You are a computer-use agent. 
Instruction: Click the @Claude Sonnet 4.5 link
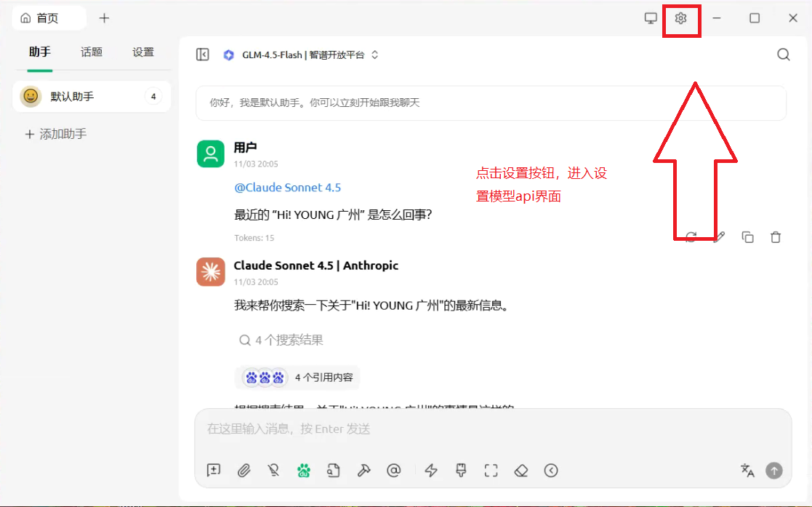click(x=288, y=187)
